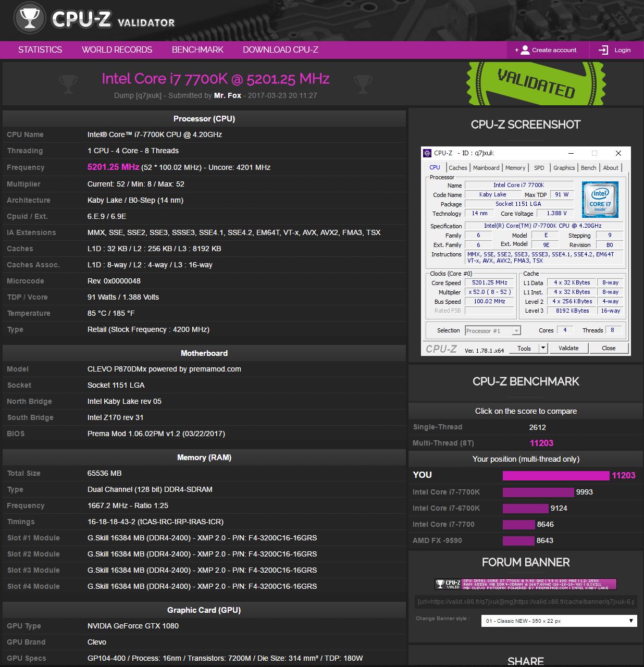Click the Core Speed value 5201.25 MHz
The image size is (644, 667).
[x=490, y=282]
